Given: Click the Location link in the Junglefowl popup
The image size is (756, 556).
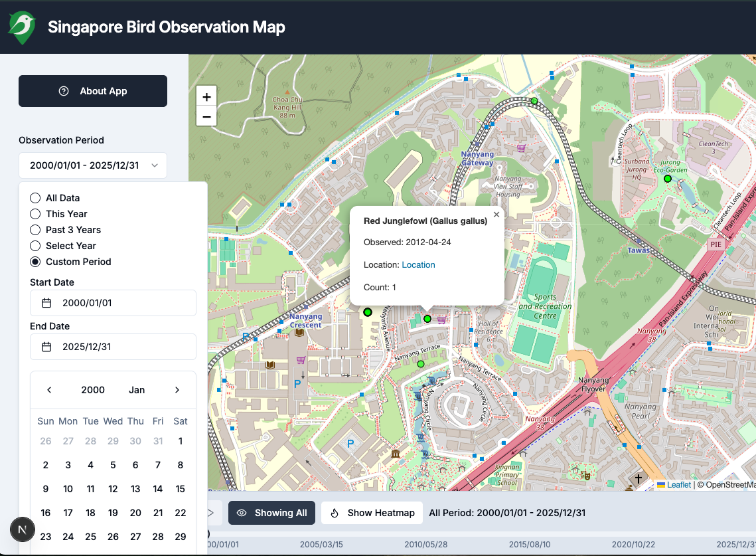Looking at the screenshot, I should (x=418, y=264).
